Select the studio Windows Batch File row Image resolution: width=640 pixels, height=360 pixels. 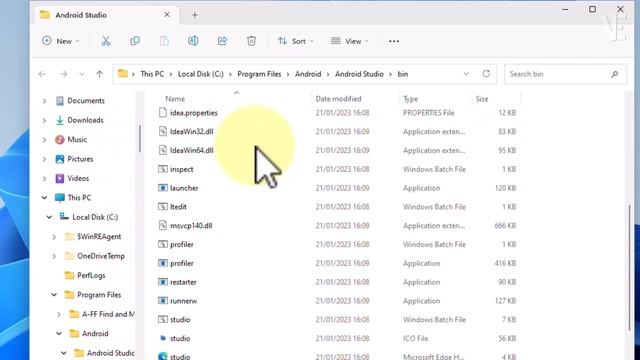point(337,320)
